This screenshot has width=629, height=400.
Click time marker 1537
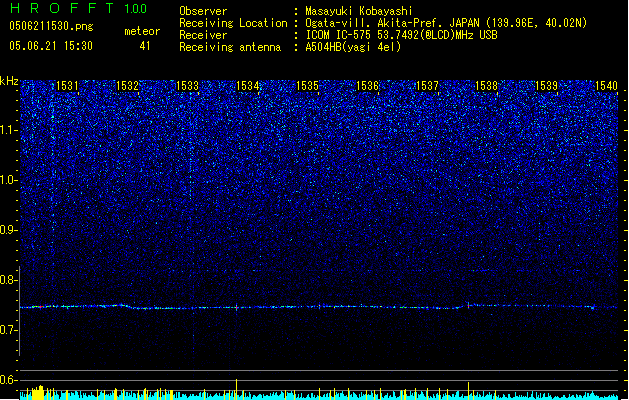(x=428, y=85)
